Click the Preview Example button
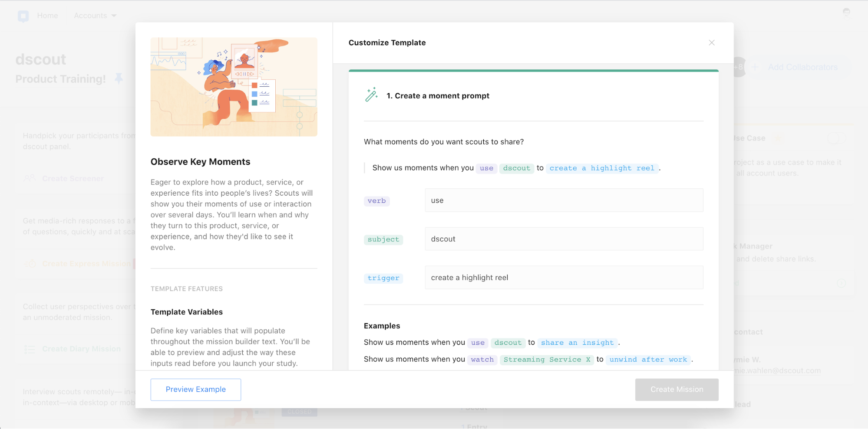The width and height of the screenshot is (868, 429). click(x=196, y=390)
